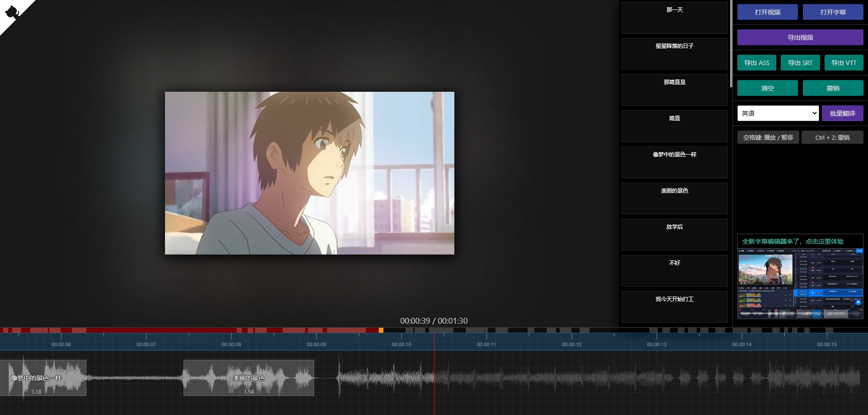Select the subtitle row 那一天
868x415 pixels.
click(675, 18)
